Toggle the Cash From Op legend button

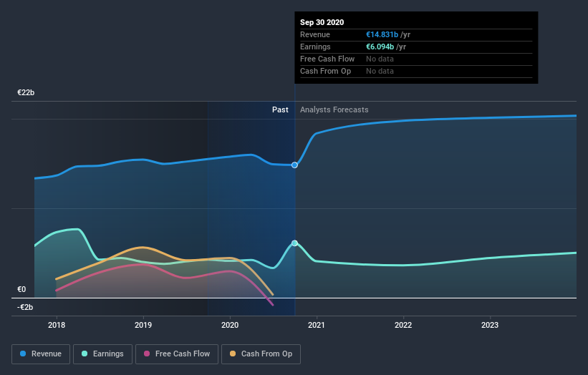261,354
